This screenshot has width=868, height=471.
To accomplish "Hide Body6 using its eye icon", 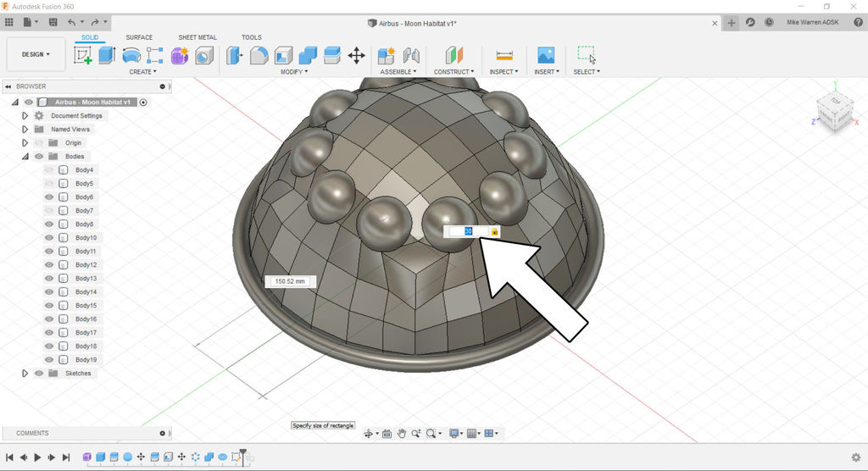I will click(49, 197).
